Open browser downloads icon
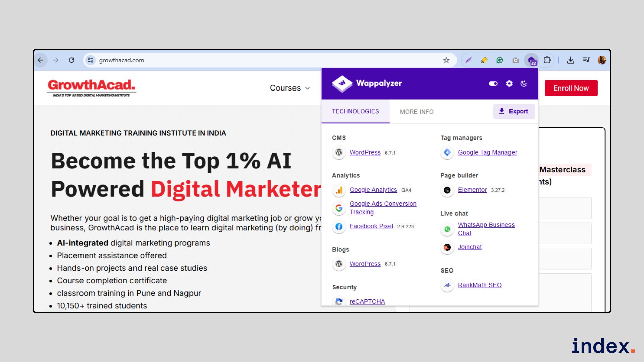Image resolution: width=644 pixels, height=362 pixels. [x=571, y=60]
